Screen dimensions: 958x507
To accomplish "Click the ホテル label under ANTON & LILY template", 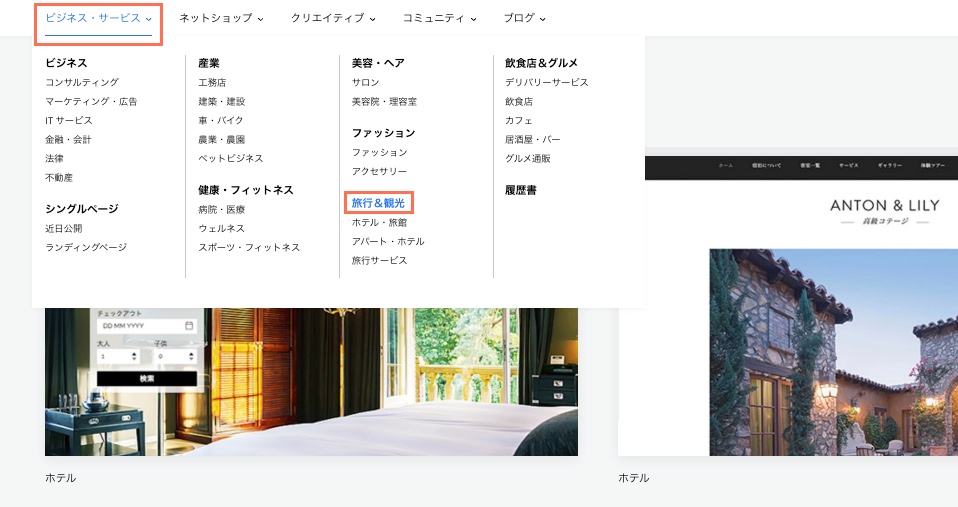I will [634, 478].
